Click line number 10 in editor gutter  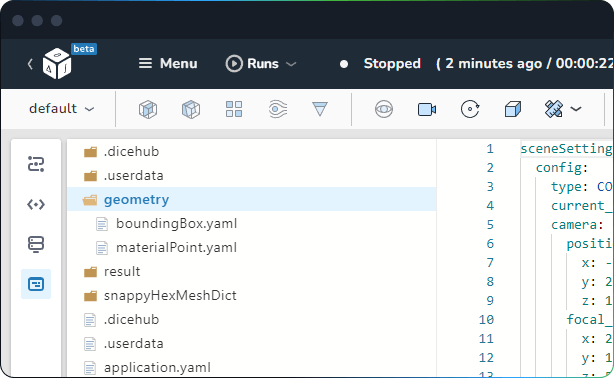pos(486,320)
